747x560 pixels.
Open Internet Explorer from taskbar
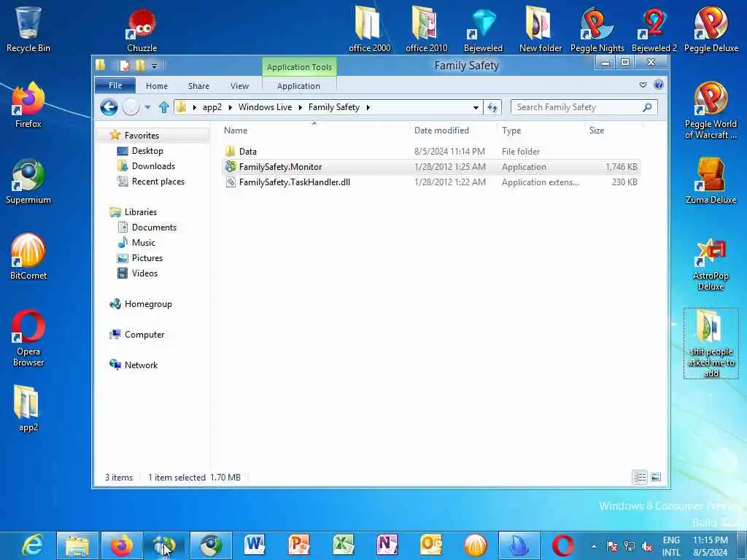[x=34, y=545]
